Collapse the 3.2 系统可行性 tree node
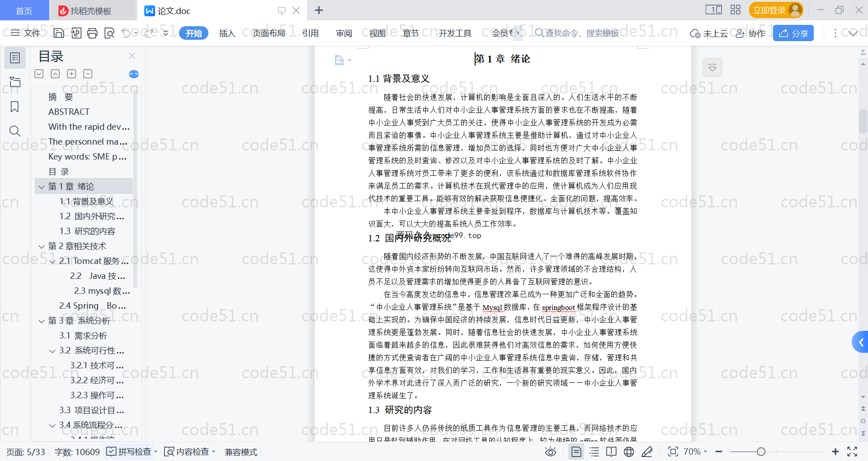The image size is (868, 461). (x=52, y=351)
